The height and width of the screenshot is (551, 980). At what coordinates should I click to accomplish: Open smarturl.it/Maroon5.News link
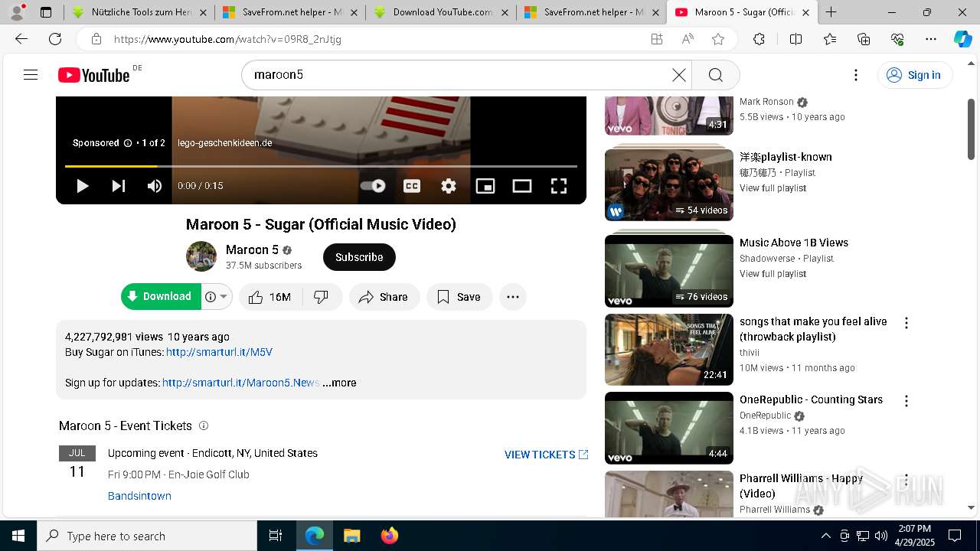[240, 383]
